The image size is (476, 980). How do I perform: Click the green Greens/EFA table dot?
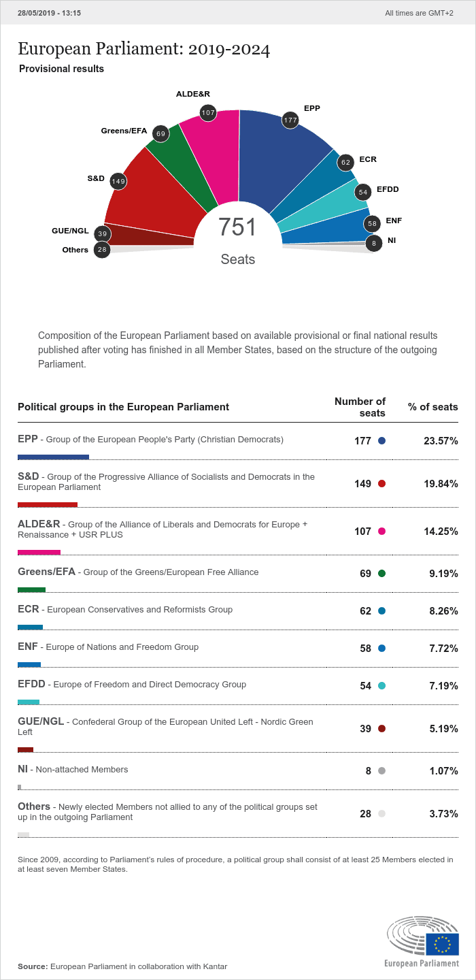click(x=381, y=574)
